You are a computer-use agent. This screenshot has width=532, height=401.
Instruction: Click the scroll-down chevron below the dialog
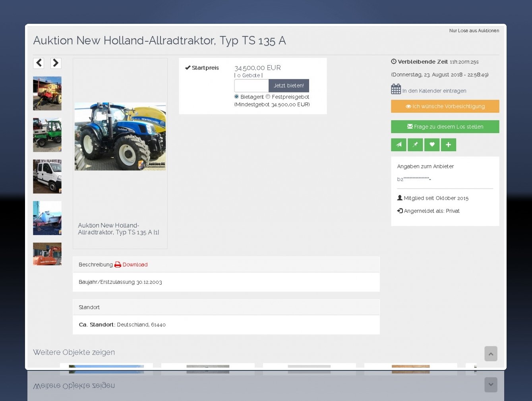[491, 384]
